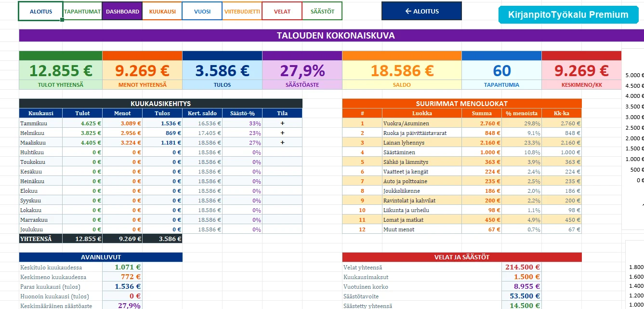Select the Joukkoliikenne category cell
The height and width of the screenshot is (309, 644).
click(x=422, y=190)
